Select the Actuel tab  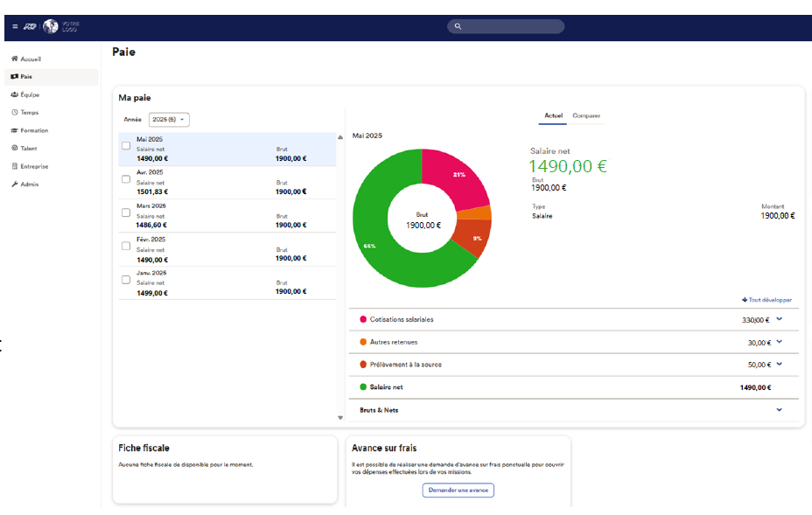[x=553, y=116]
